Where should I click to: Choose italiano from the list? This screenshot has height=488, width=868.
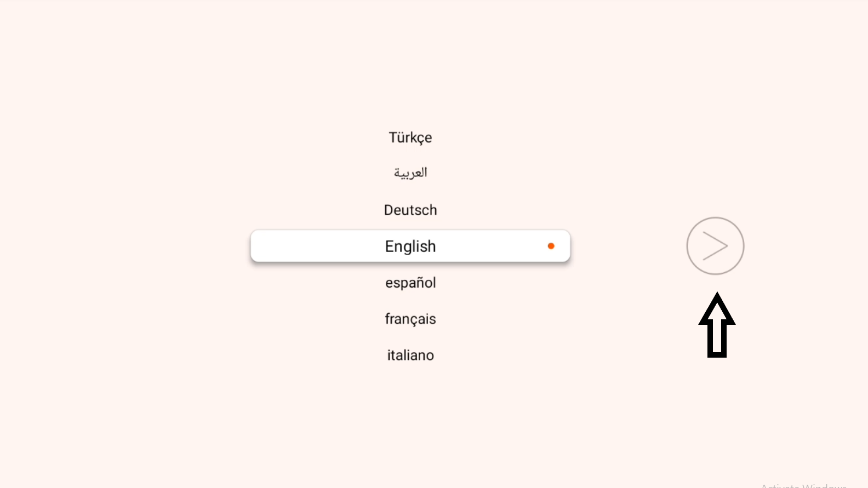tap(410, 355)
